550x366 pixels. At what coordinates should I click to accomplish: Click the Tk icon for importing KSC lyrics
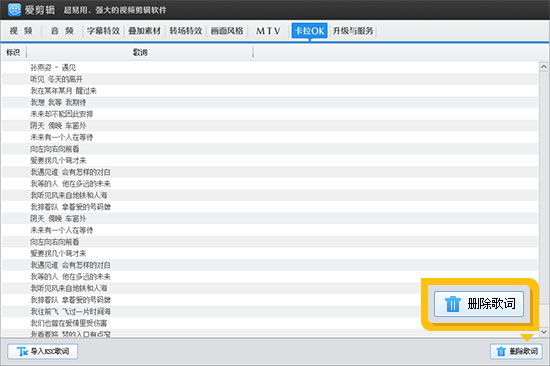(22, 351)
